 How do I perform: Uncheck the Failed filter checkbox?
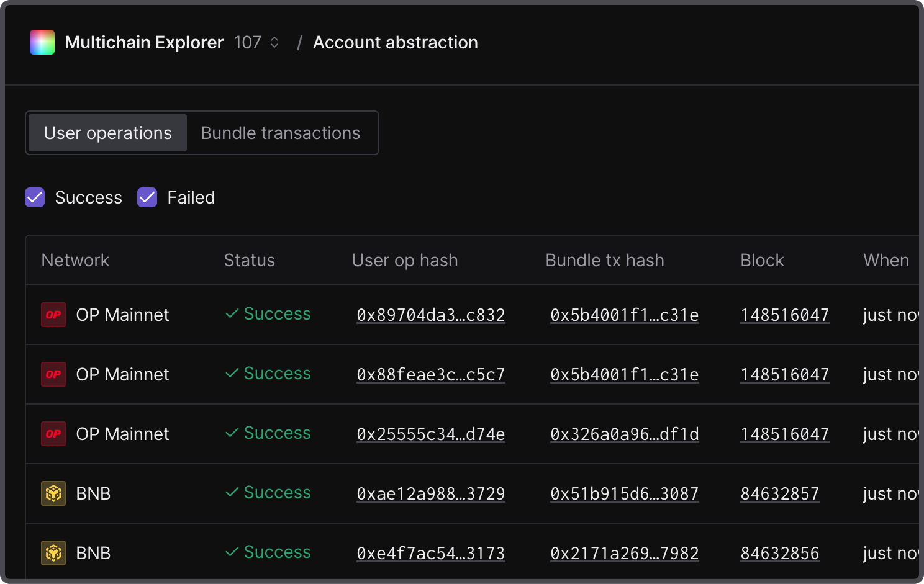(147, 197)
